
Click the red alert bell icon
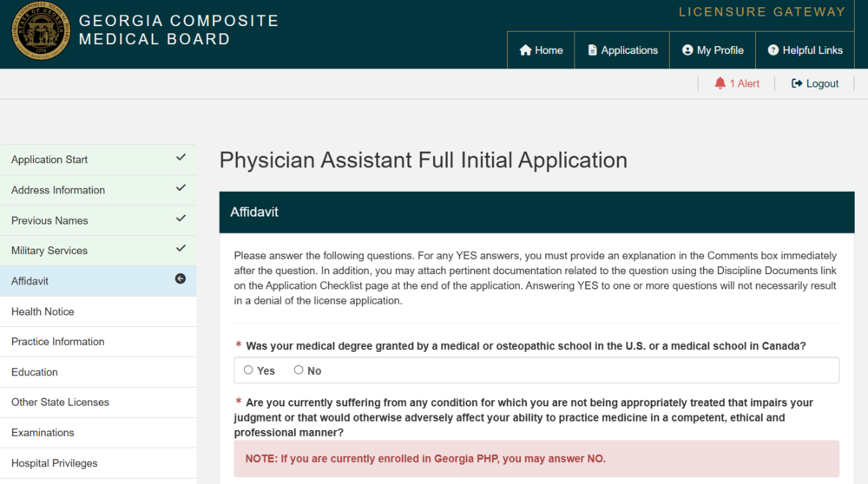tap(720, 83)
